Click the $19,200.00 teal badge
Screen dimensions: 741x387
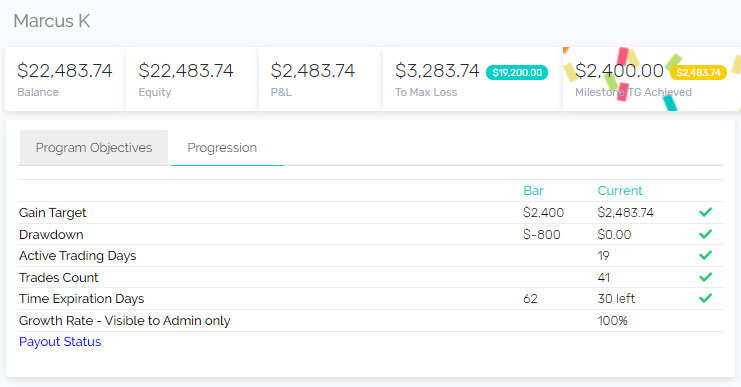pos(517,73)
